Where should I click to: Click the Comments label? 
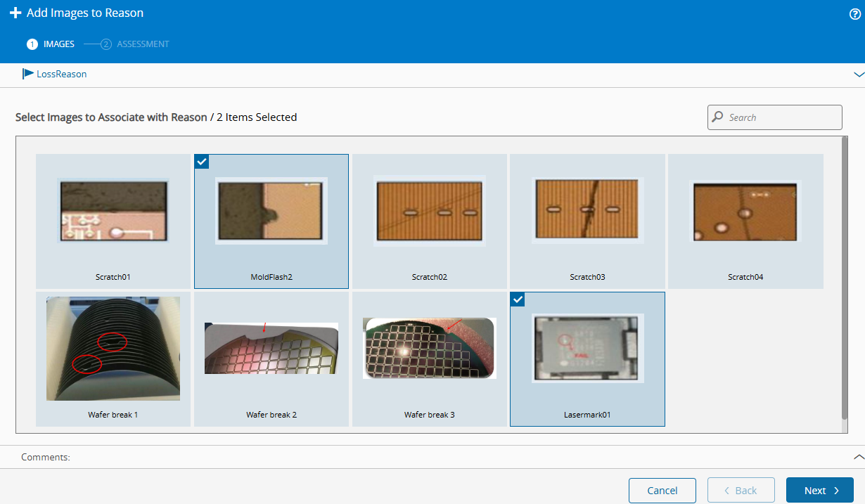tap(46, 457)
